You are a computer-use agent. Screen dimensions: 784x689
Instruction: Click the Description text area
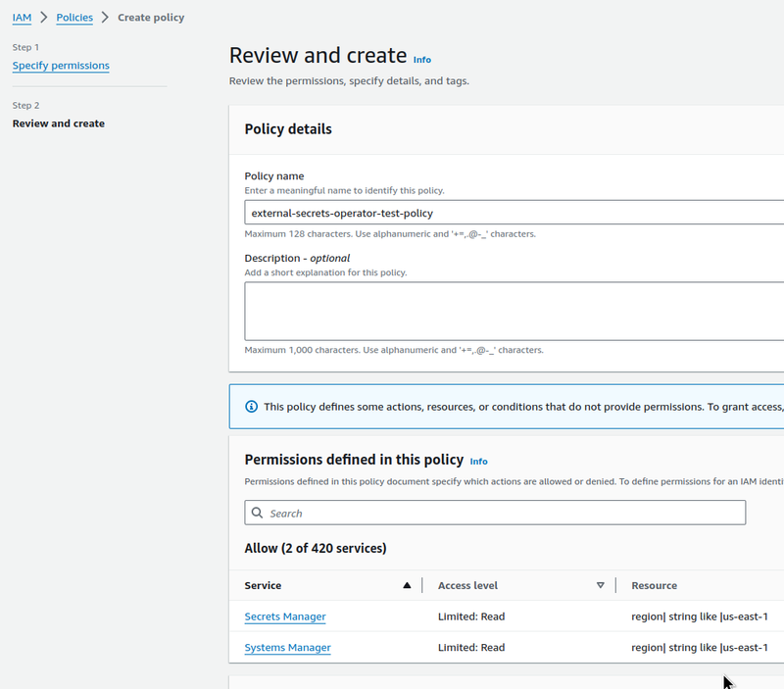click(514, 311)
